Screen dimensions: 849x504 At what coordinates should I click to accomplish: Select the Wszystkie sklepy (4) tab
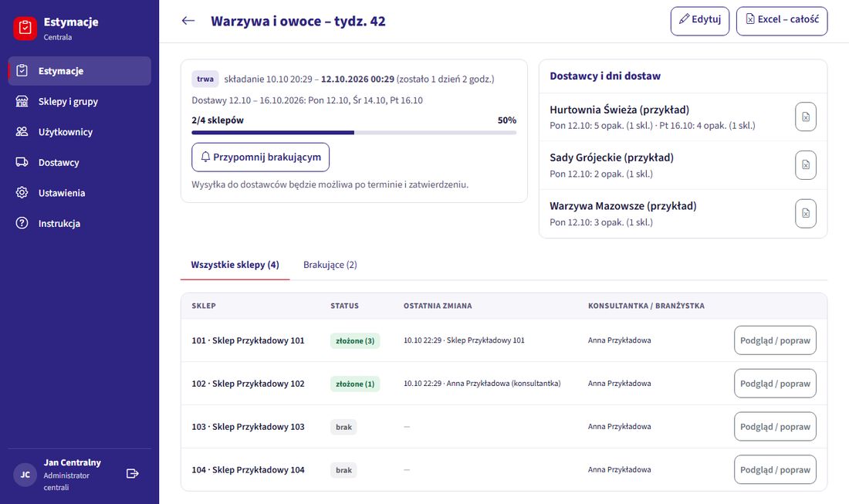235,265
